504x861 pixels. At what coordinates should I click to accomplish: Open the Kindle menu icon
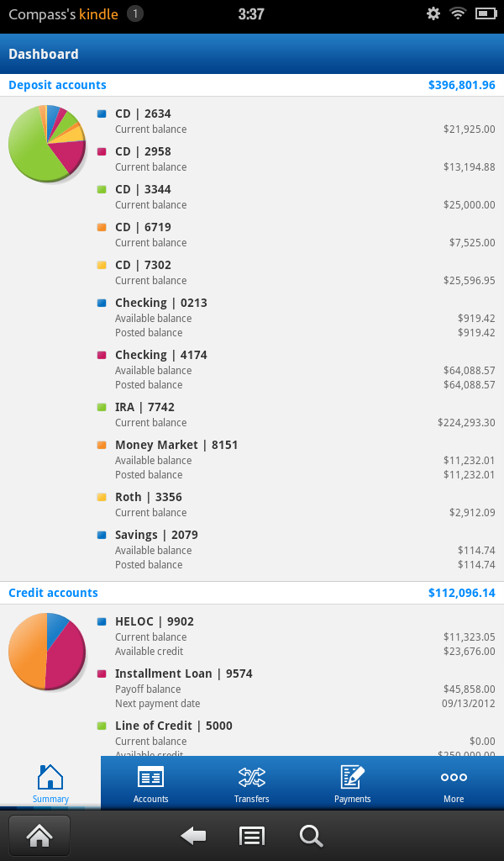(252, 835)
